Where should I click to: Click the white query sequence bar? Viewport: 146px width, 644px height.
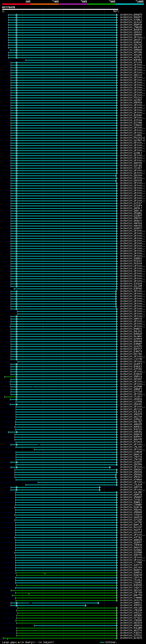point(60,10)
